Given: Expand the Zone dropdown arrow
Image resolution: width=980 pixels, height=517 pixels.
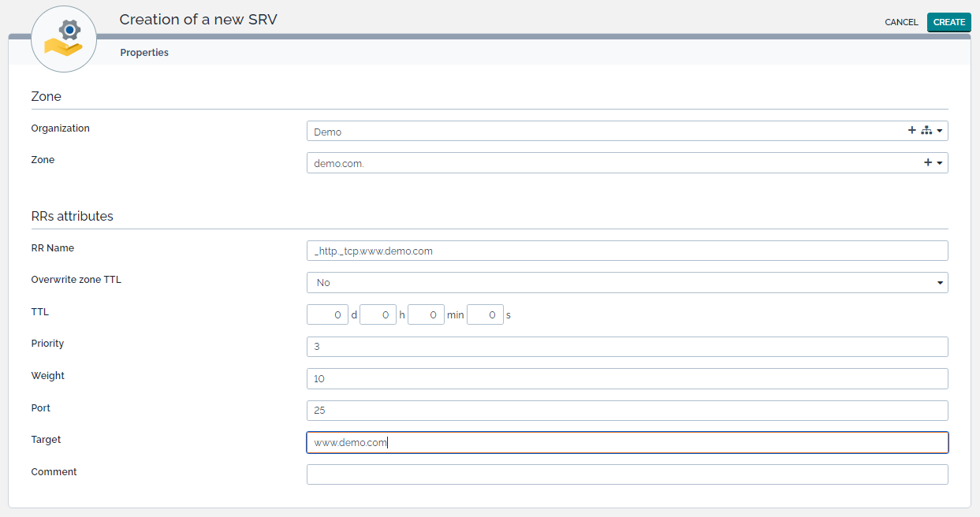Looking at the screenshot, I should (940, 163).
